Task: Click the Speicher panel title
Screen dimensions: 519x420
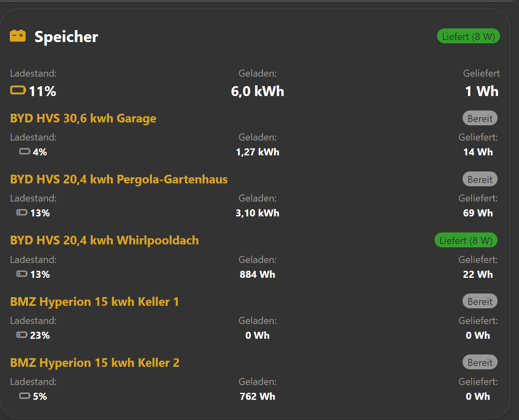Action: tap(66, 37)
